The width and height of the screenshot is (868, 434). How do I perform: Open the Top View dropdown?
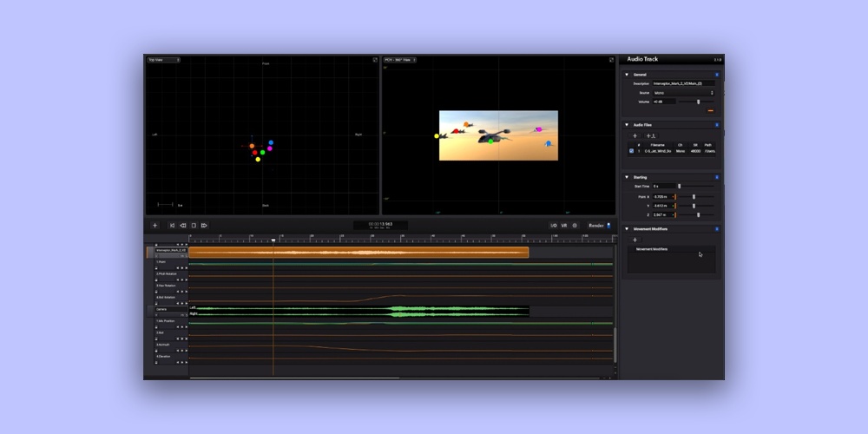pos(164,60)
